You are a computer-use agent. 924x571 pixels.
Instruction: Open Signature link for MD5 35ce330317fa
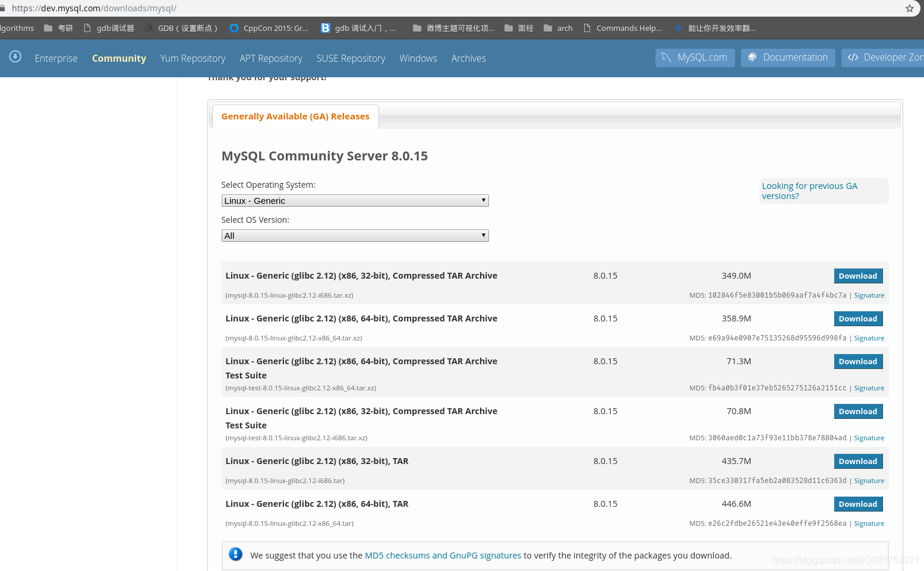coord(869,481)
